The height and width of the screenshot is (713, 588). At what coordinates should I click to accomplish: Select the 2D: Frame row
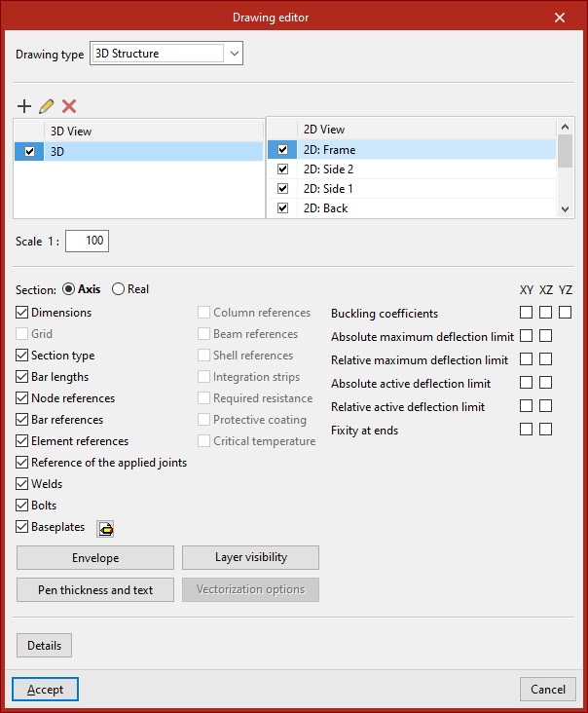(412, 150)
